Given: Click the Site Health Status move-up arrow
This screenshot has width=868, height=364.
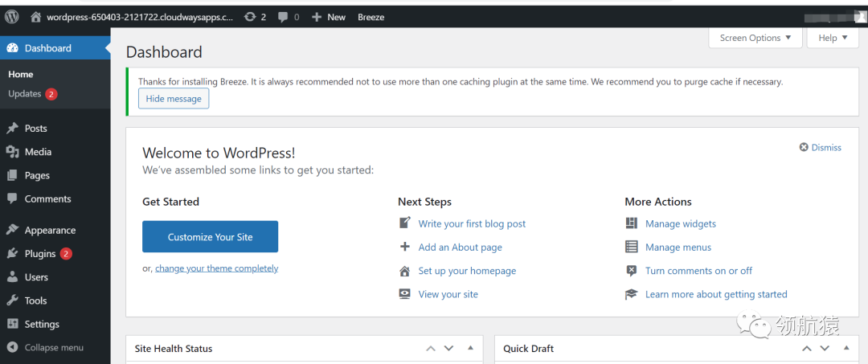Looking at the screenshot, I should pos(431,348).
